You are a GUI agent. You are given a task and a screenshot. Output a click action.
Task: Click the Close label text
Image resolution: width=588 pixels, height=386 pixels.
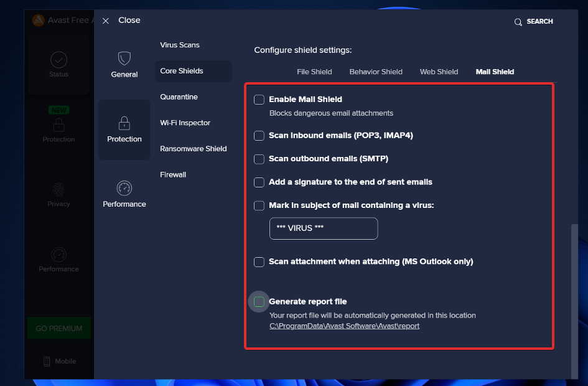pyautogui.click(x=129, y=21)
